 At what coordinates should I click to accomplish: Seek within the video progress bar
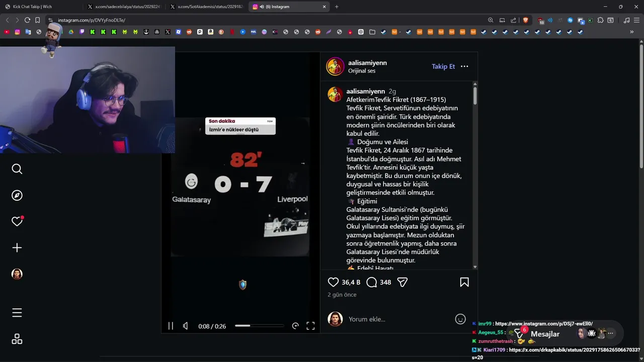click(x=259, y=326)
